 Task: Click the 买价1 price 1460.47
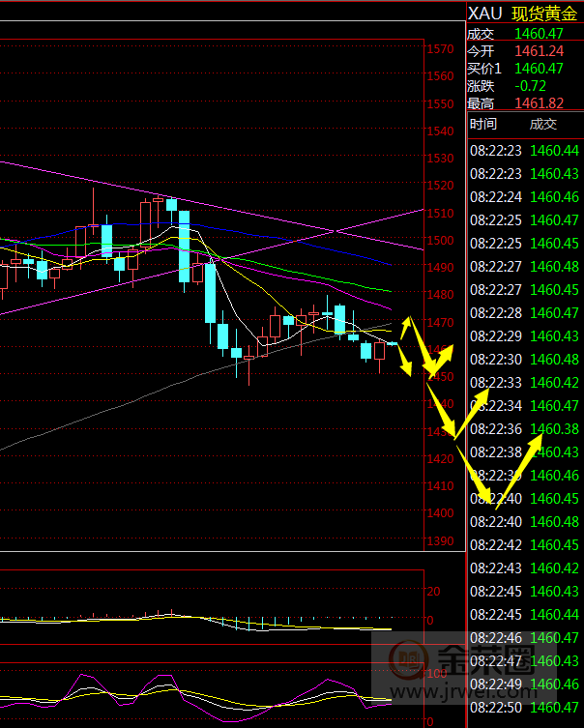tap(540, 68)
